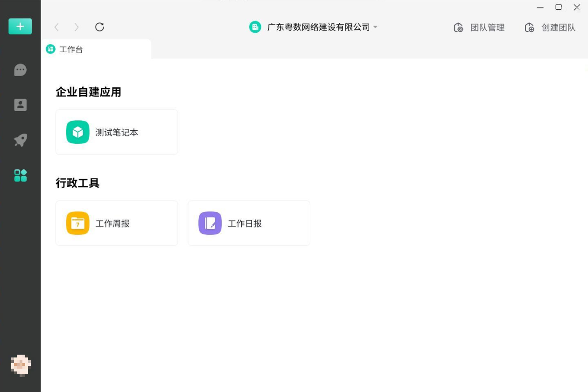Click the green company logo icon
The image size is (588, 392).
point(255,27)
